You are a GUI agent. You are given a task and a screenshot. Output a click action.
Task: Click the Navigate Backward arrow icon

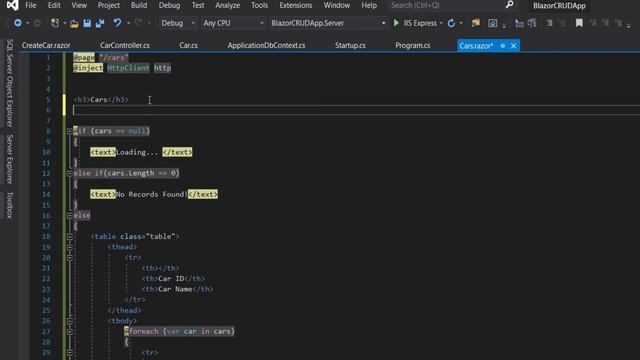coord(18,23)
